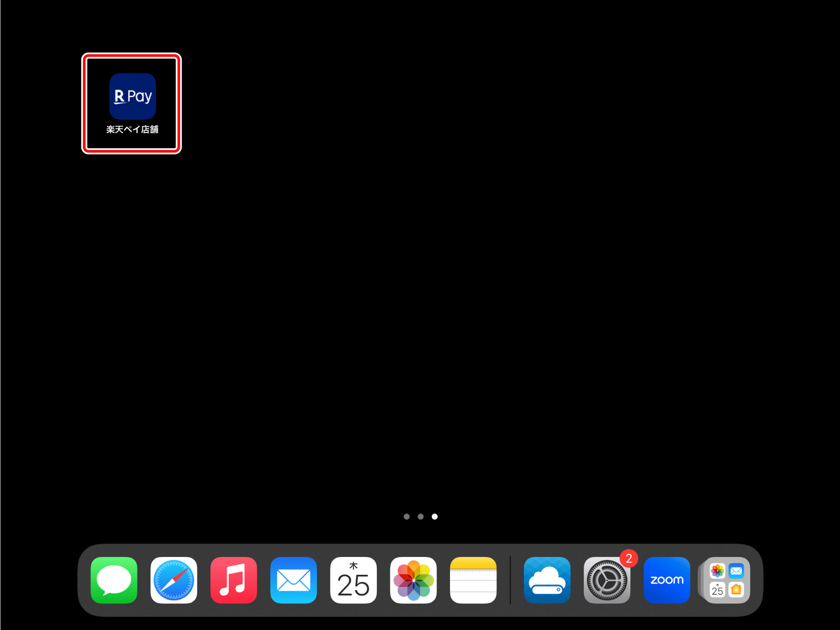Open Calendar showing date 25
This screenshot has width=840, height=630.
click(x=353, y=580)
